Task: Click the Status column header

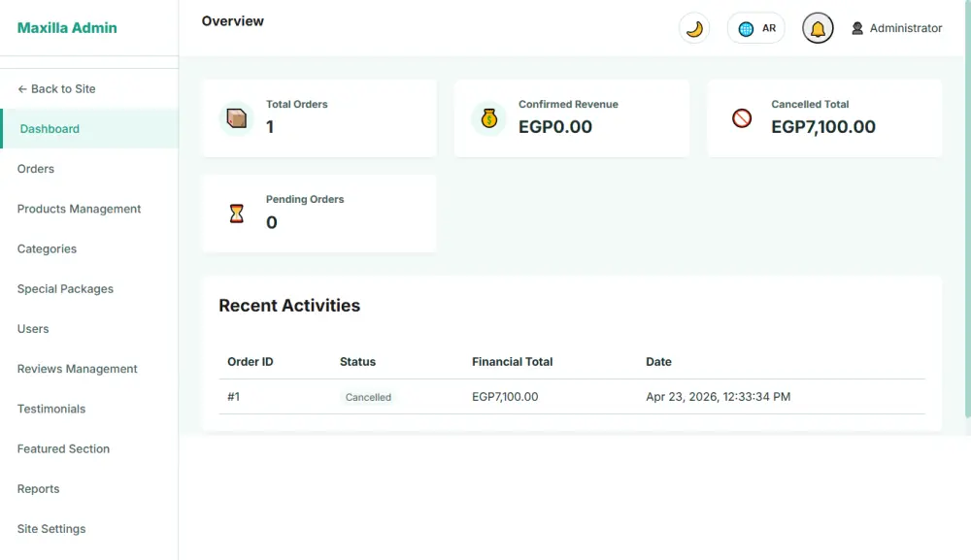Action: tap(357, 362)
